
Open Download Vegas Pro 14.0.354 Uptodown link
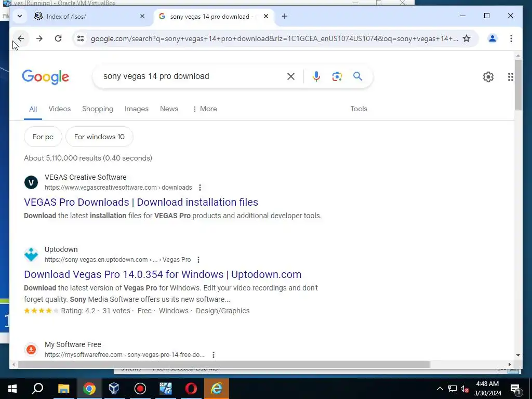click(x=163, y=274)
